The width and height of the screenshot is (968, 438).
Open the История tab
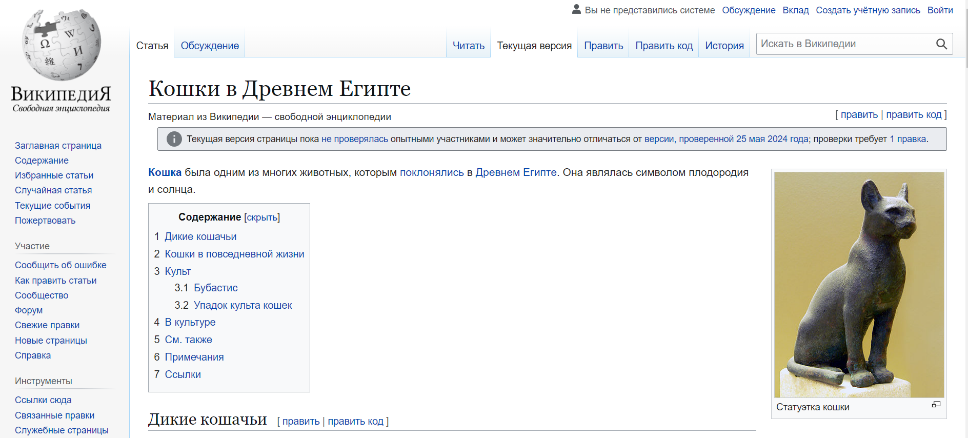click(x=725, y=46)
